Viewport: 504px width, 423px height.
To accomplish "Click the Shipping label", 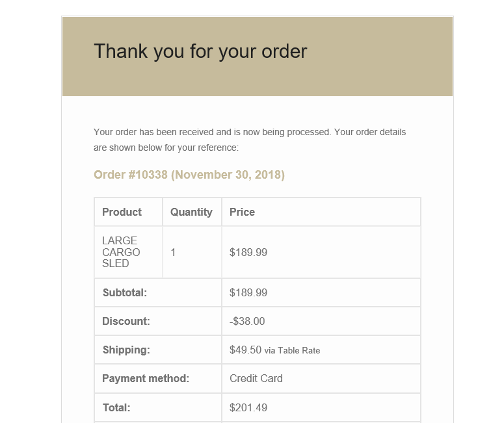I will tap(126, 350).
